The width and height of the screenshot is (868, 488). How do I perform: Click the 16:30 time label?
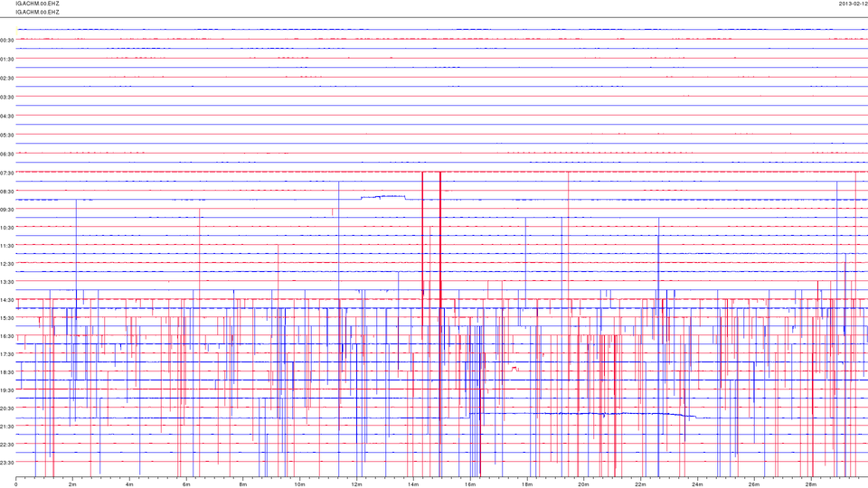coord(7,336)
